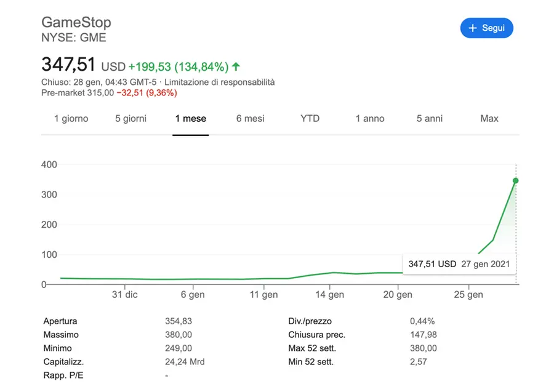Click the Capitalizz. value 24,24 Mrd
Image resolution: width=554 pixels, height=392 pixels.
click(185, 362)
